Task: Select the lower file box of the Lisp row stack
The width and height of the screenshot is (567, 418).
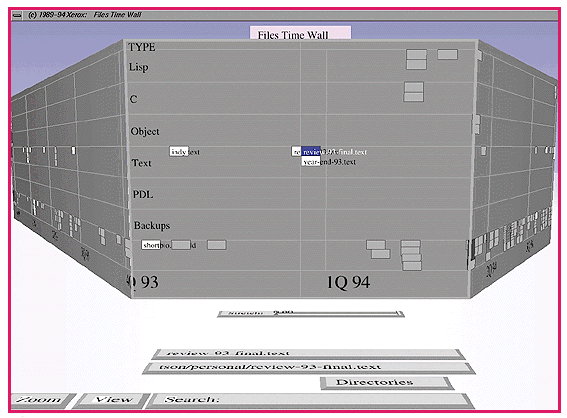Action: [x=417, y=64]
